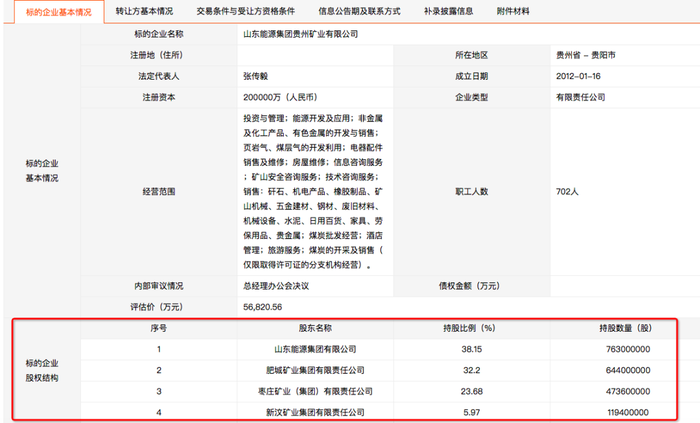Click the business scope description text
This screenshot has height=423, width=700.
pos(313,191)
